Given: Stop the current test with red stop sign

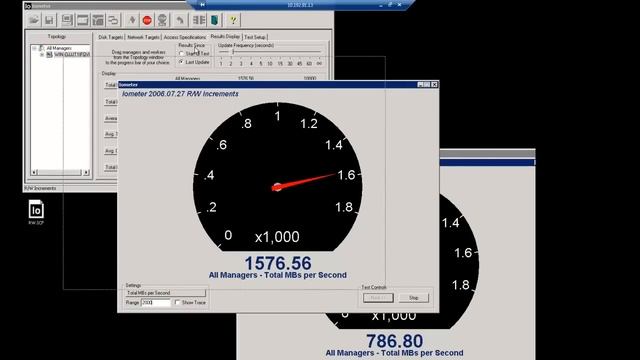Looking at the screenshot, I should coord(147,20).
